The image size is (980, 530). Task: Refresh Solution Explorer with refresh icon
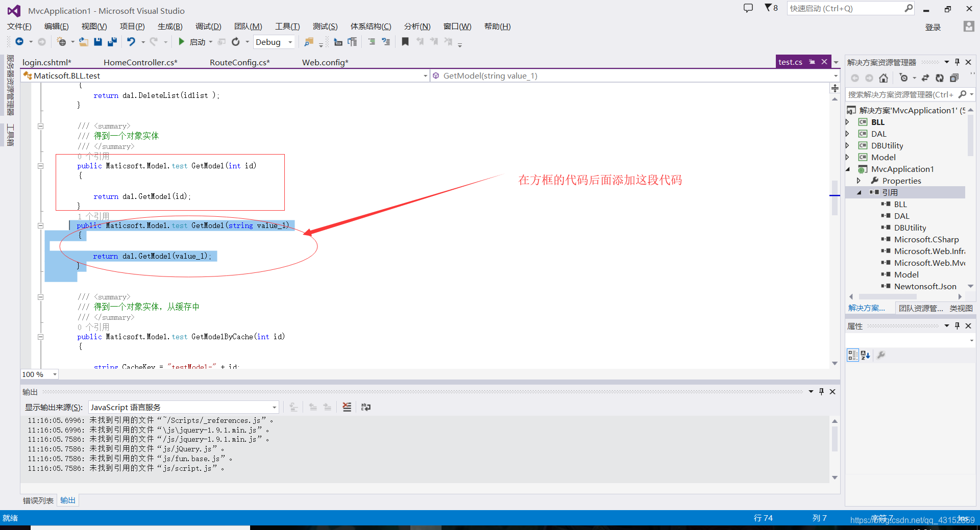coord(940,78)
